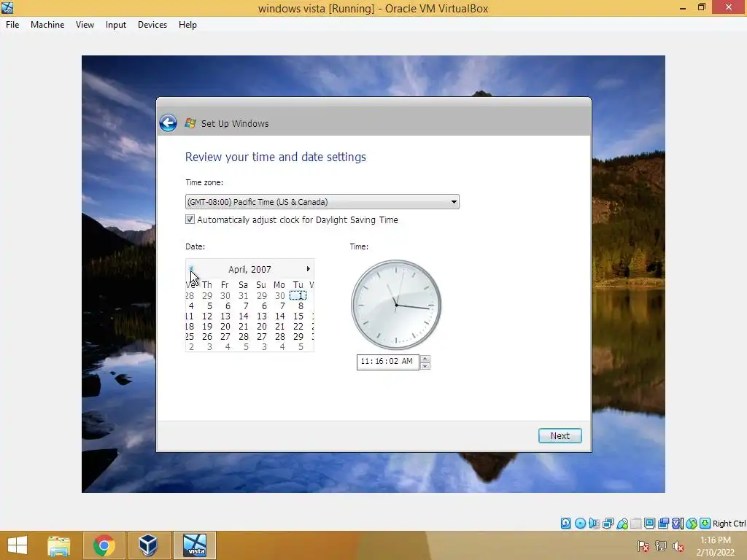
Task: Open the View menu
Action: click(85, 25)
